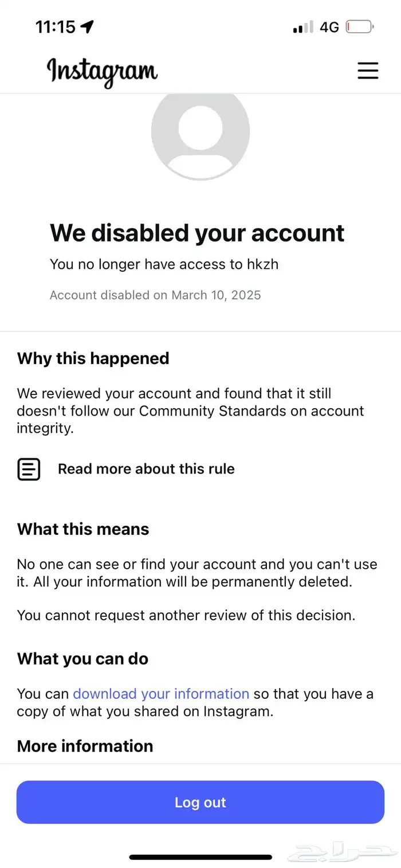This screenshot has height=868, width=401.
Task: Tap the default profile avatar placeholder
Action: (x=200, y=132)
